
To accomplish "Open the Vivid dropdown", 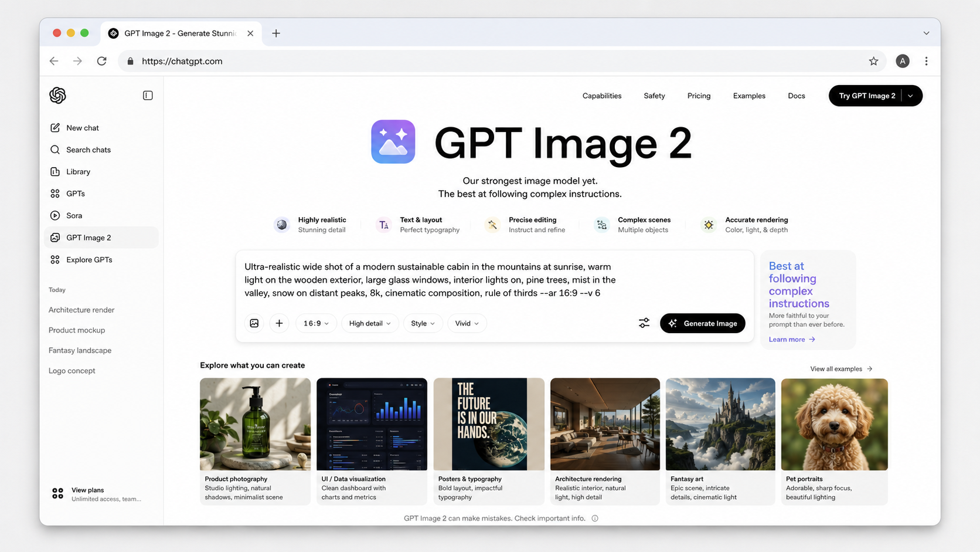I will (x=467, y=323).
